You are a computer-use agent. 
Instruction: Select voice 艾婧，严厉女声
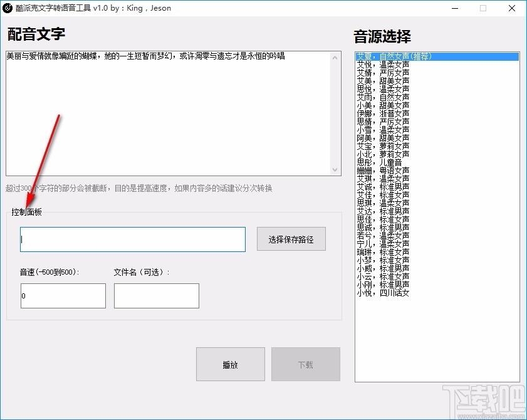pos(437,73)
